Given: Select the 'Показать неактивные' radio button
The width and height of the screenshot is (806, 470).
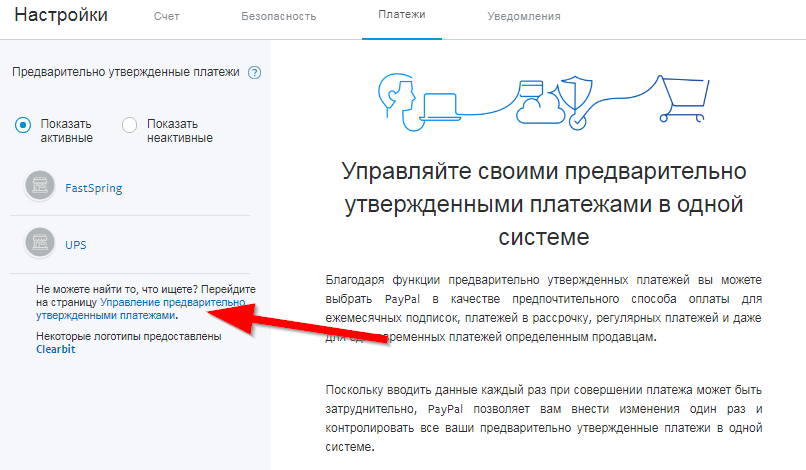Looking at the screenshot, I should tap(129, 125).
